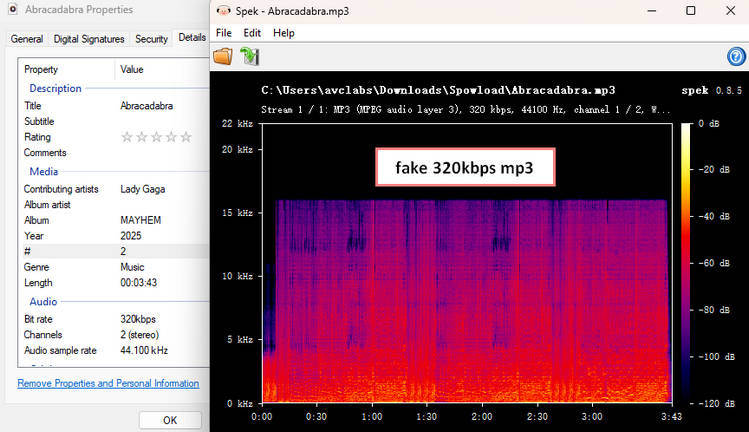
Task: Set rating to three stars
Action: (x=156, y=137)
